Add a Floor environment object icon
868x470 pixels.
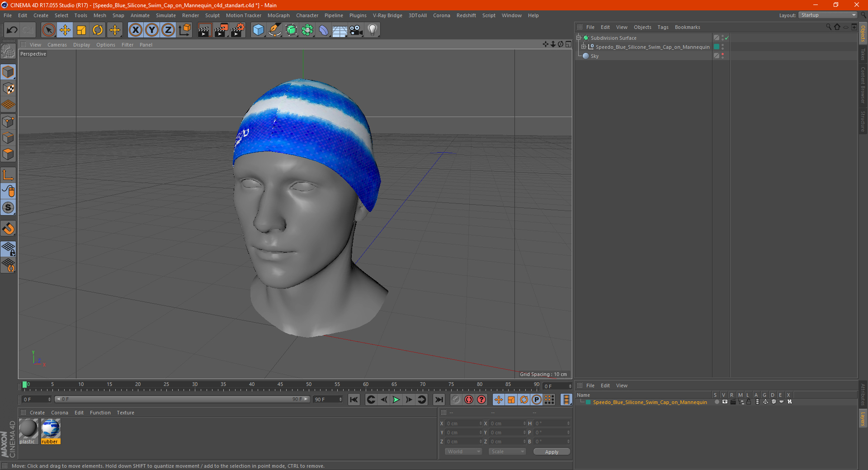tap(340, 30)
